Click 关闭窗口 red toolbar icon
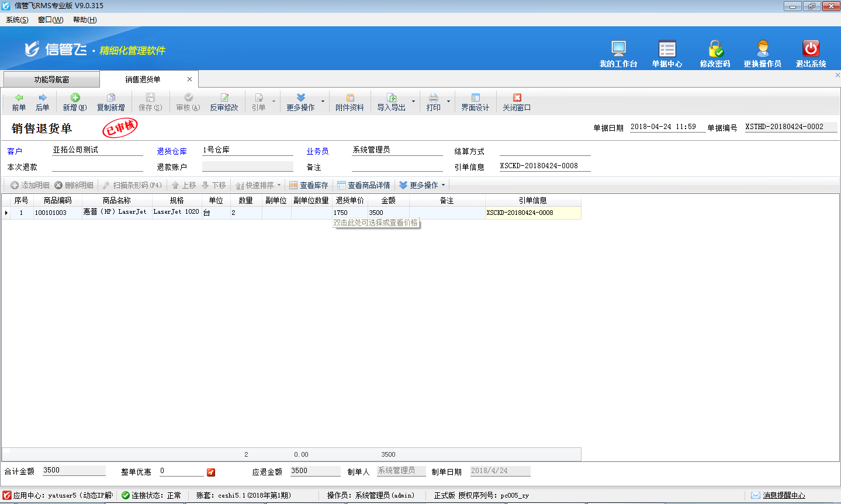Viewport: 841px width, 504px height. pyautogui.click(x=517, y=102)
